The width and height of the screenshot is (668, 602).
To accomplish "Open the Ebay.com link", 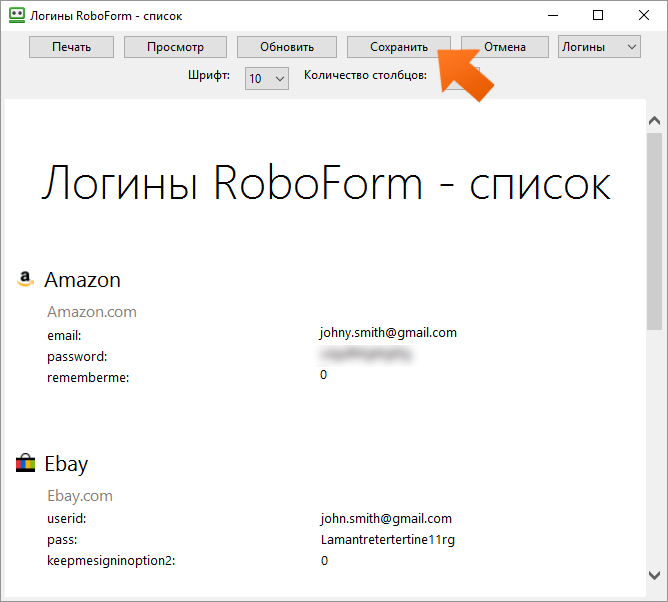I will 80,496.
